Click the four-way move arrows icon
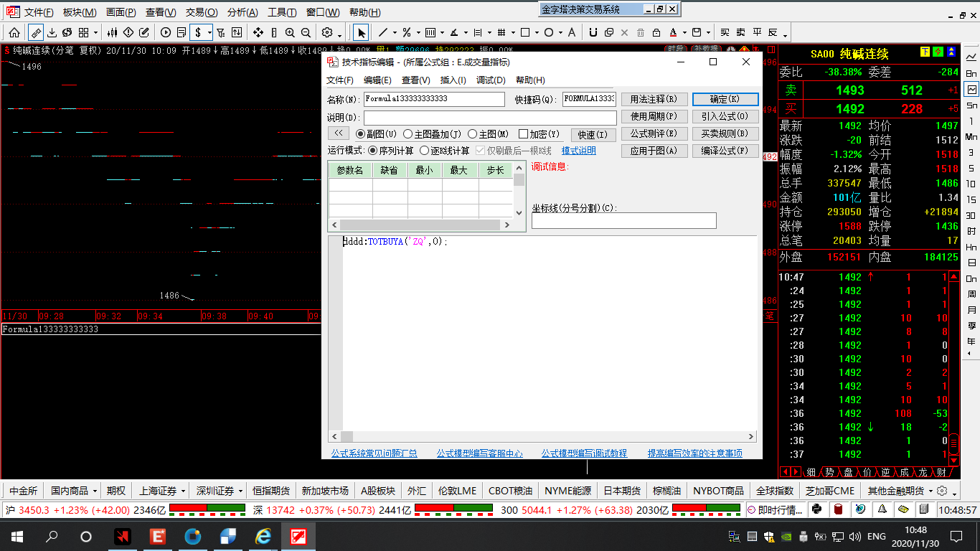 (258, 32)
